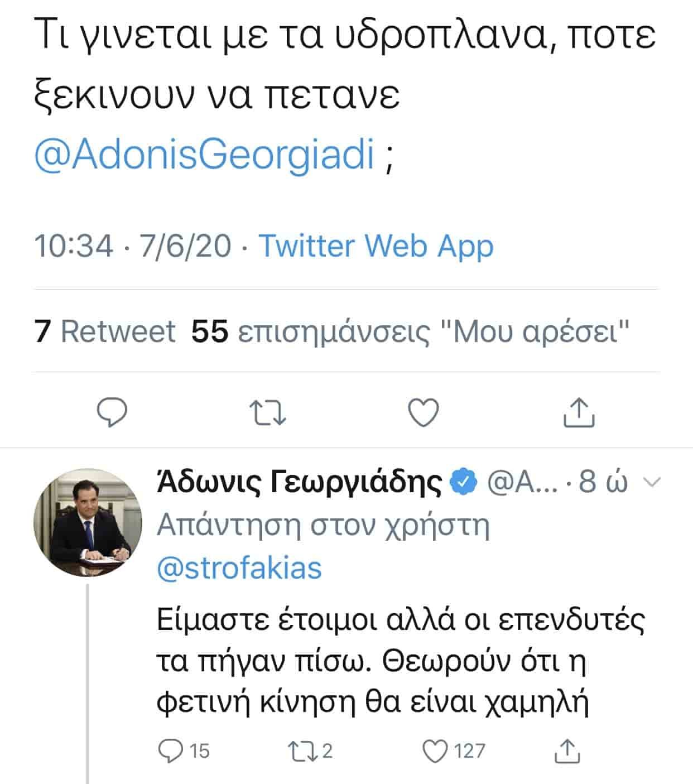This screenshot has height=784, width=693.
Task: View the 55 "Μου αρέσει" likes list
Action: pos(411,331)
